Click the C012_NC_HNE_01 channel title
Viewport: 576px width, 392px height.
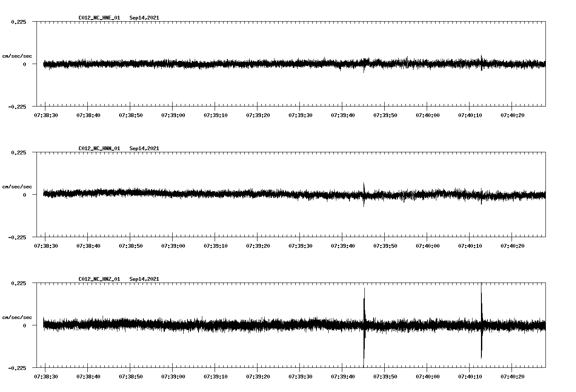point(99,18)
